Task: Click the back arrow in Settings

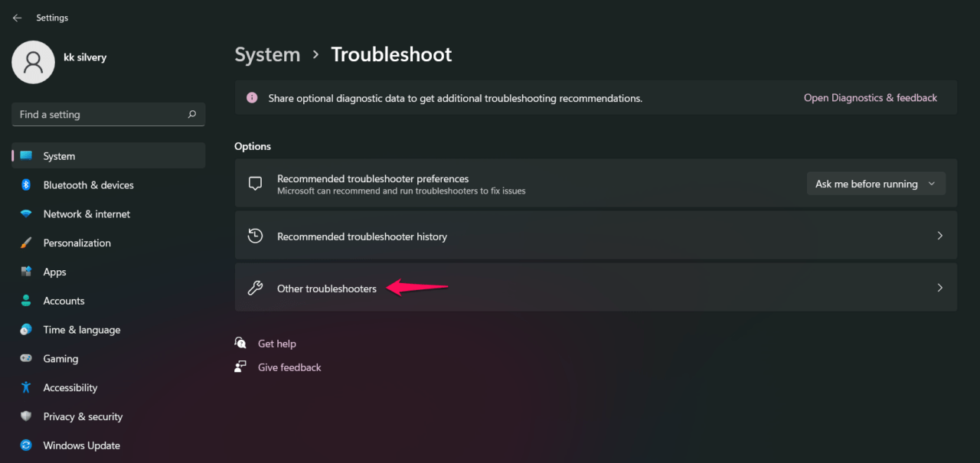Action: pos(17,18)
